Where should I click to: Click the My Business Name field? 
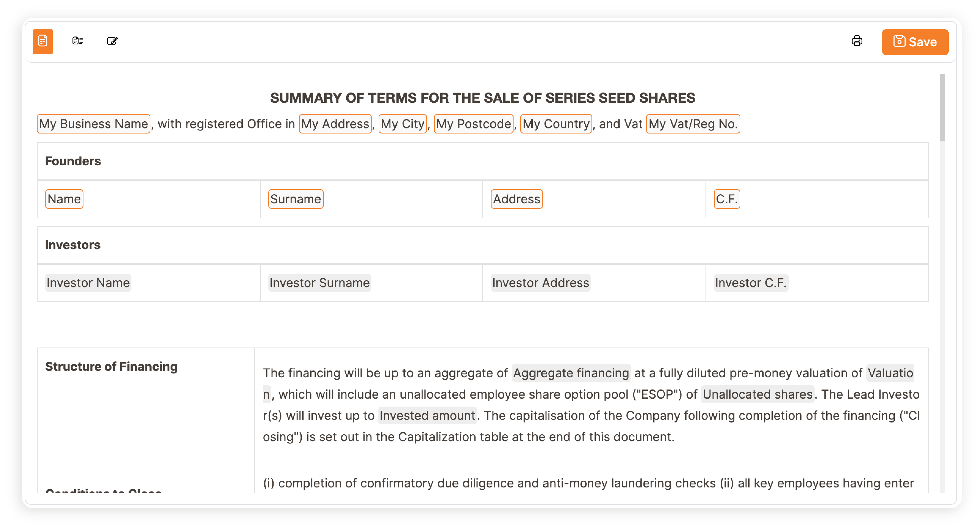[93, 124]
